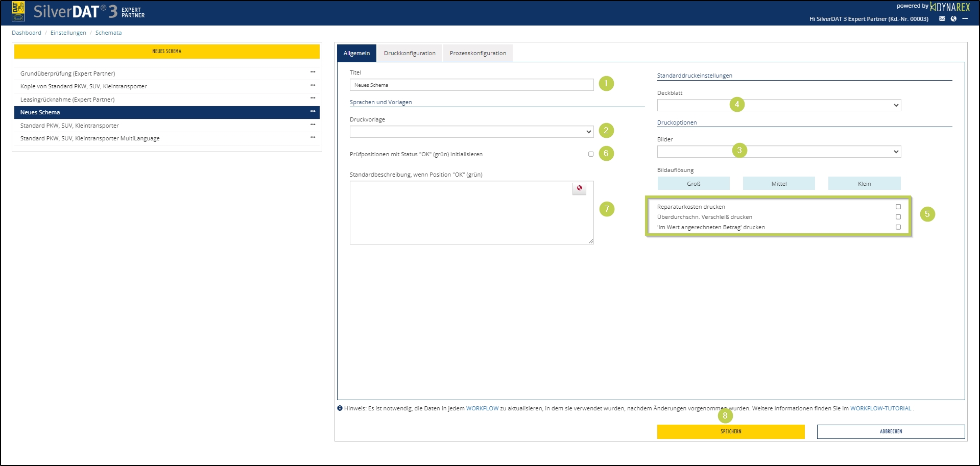The height and width of the screenshot is (466, 980).
Task: Open the Druckvorlage dropdown
Action: (x=471, y=132)
